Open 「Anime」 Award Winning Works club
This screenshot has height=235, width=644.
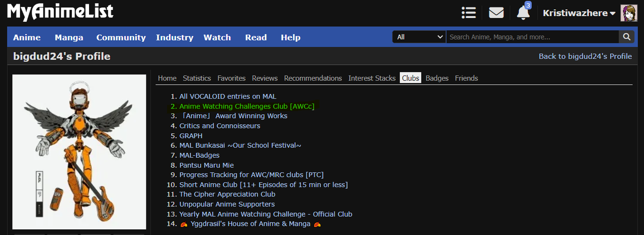[233, 115]
